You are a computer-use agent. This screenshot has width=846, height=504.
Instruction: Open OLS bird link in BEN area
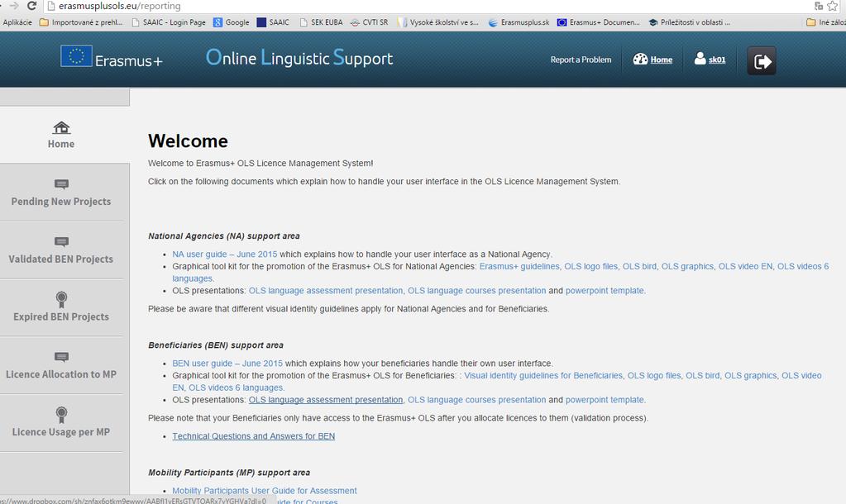click(x=702, y=376)
